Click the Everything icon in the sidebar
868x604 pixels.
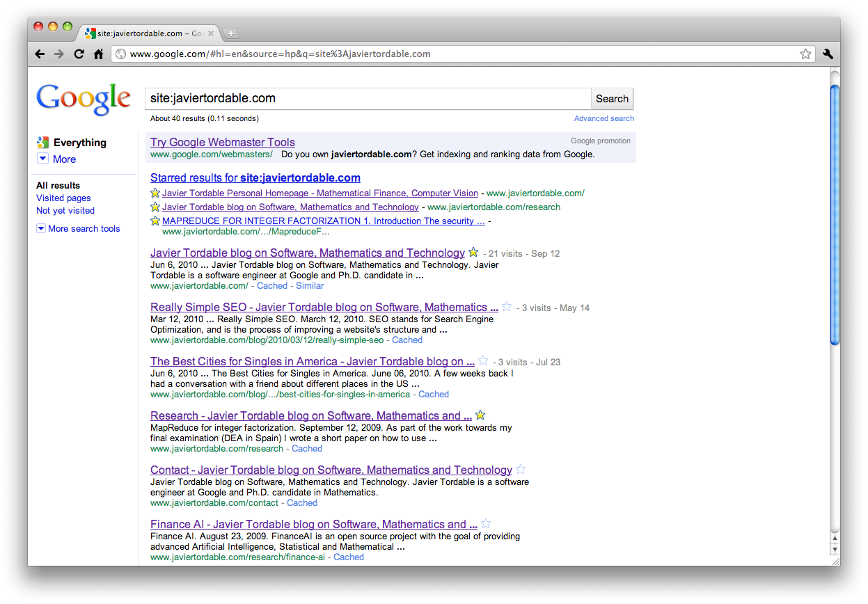42,143
